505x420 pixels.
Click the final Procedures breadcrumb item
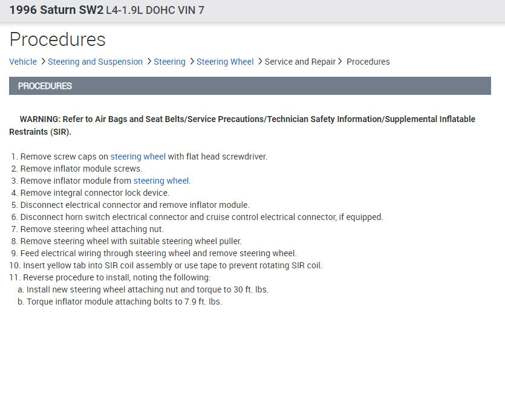click(x=368, y=62)
